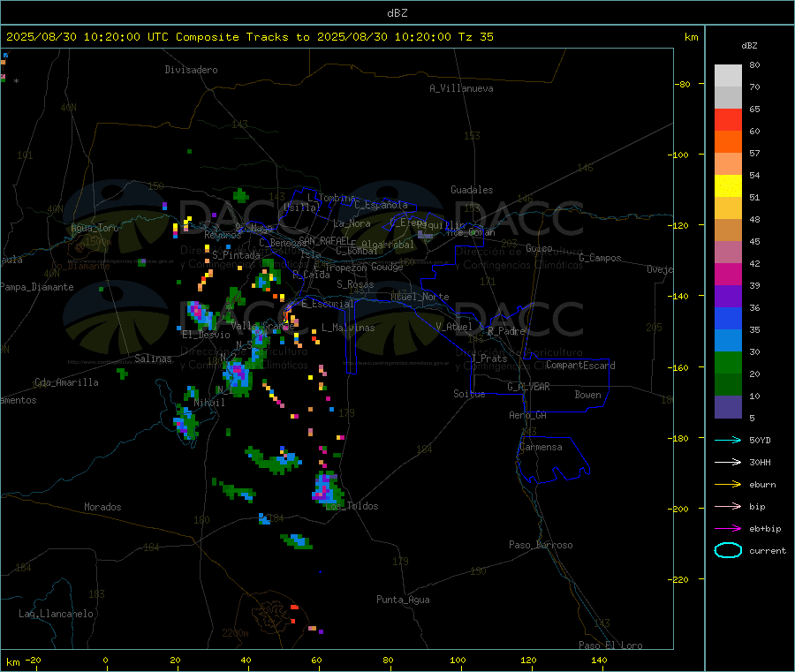795x672 pixels.
Task: Click the 'Las_Toldos' map label
Action: (x=352, y=506)
